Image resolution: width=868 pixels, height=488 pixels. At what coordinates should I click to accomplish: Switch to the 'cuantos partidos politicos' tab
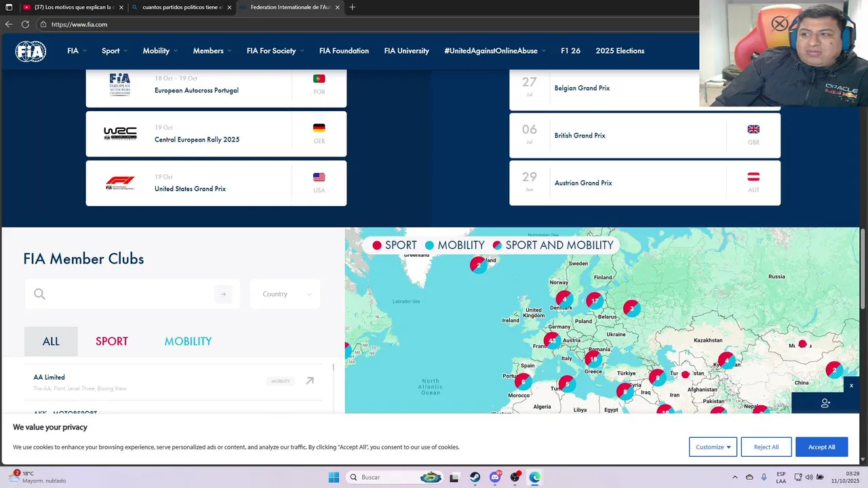click(182, 7)
